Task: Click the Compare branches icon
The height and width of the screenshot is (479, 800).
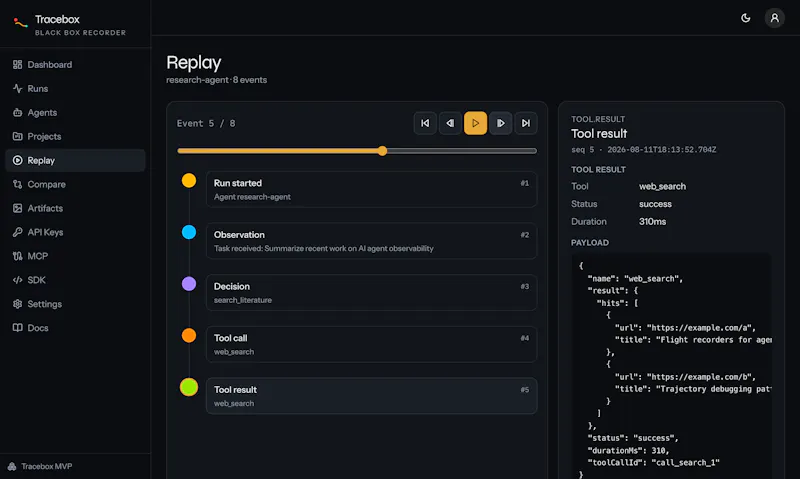Action: 17,184
